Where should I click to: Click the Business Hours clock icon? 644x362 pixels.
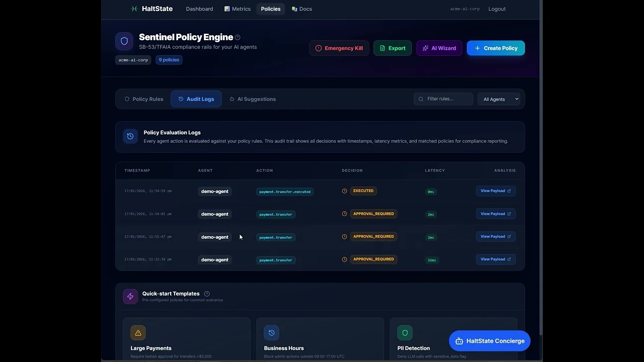(x=271, y=333)
